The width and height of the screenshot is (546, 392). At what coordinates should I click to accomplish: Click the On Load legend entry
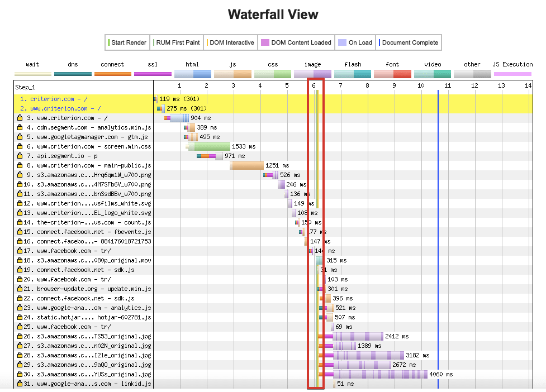pos(355,42)
